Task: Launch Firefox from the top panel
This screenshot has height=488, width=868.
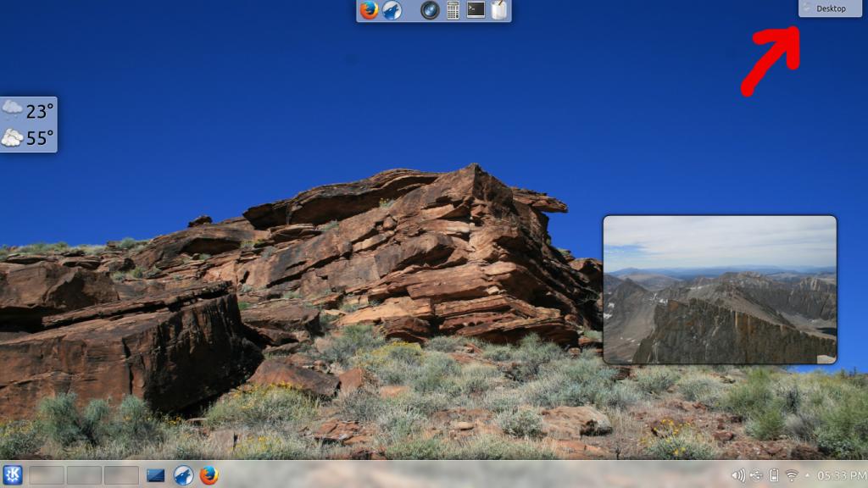Action: (369, 10)
